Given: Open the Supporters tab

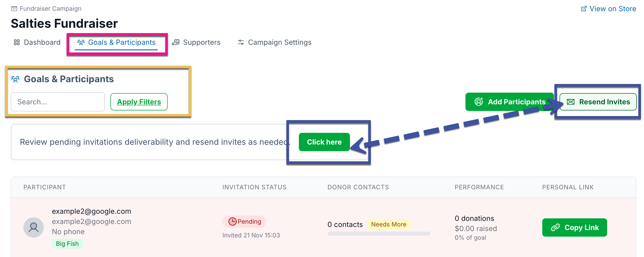Looking at the screenshot, I should click(x=196, y=42).
